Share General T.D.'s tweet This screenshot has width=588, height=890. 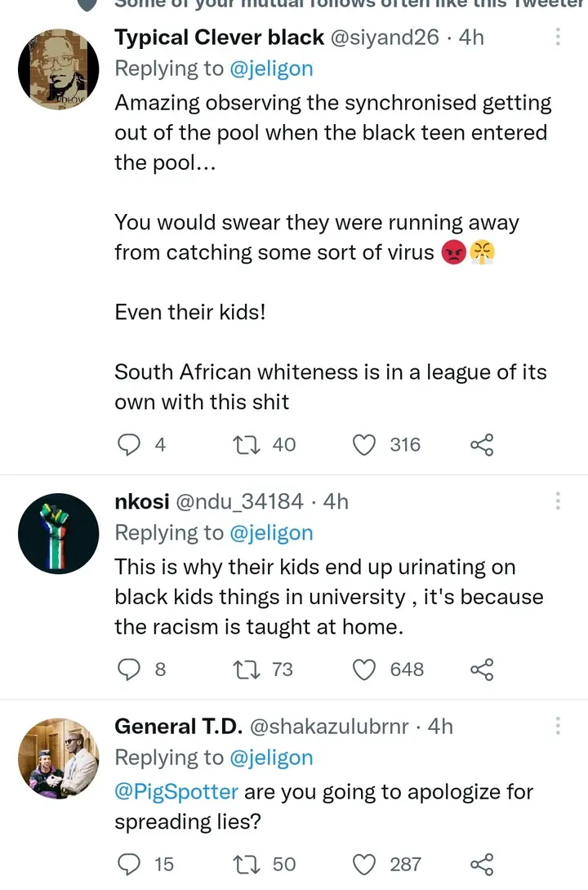pyautogui.click(x=482, y=864)
